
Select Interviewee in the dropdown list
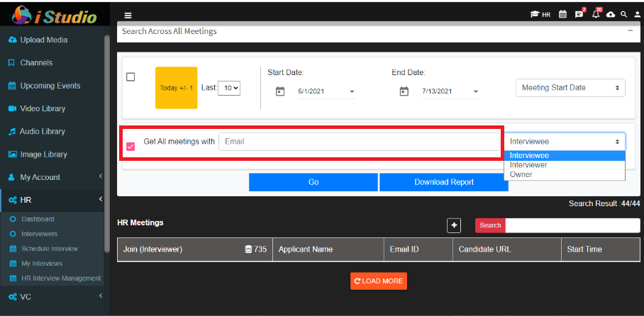[x=565, y=156]
